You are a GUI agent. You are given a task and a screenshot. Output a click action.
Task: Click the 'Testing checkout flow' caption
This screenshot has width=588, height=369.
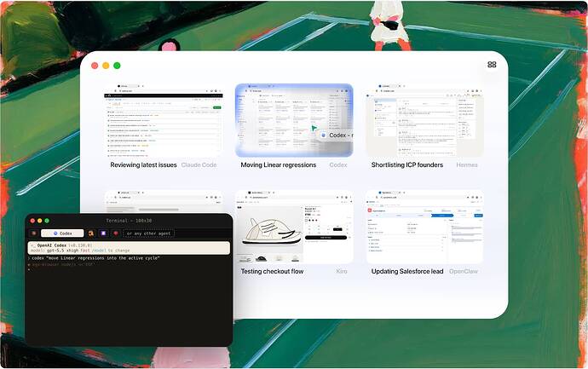[272, 271]
